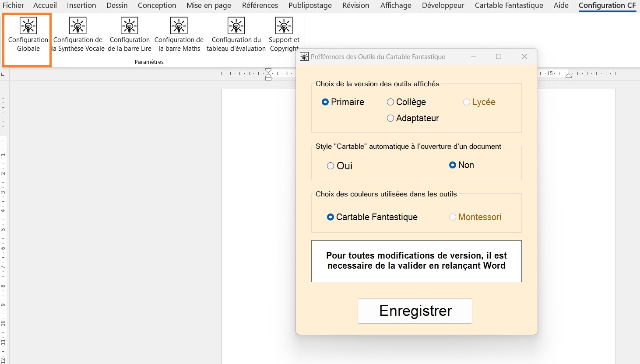Click the right indent marker on ruler

569,76
